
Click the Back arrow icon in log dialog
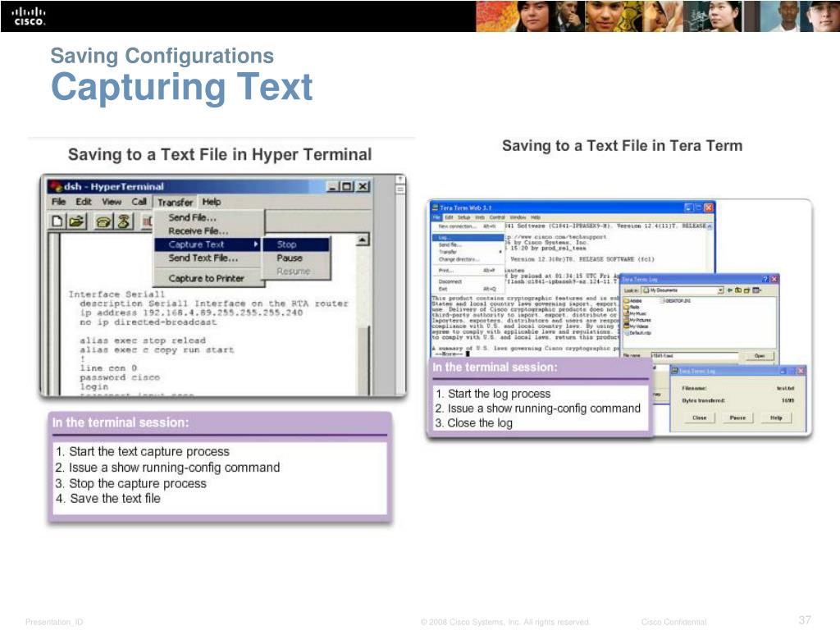(729, 290)
